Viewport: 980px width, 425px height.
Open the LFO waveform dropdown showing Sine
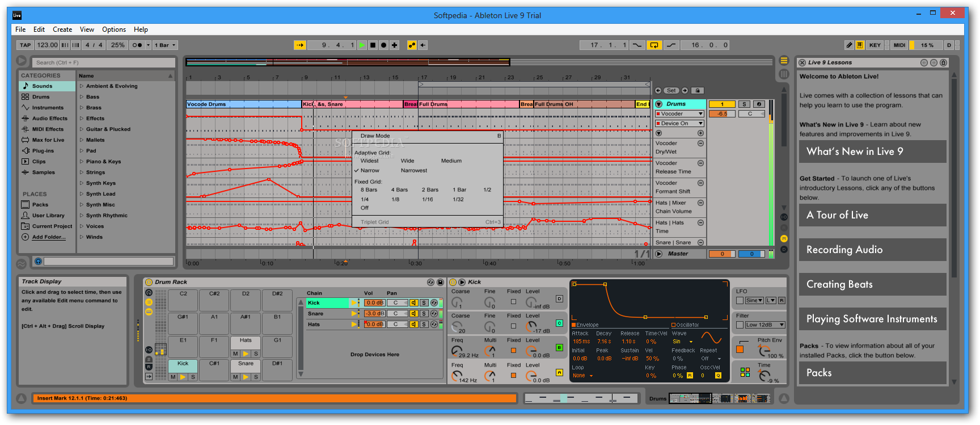(754, 301)
